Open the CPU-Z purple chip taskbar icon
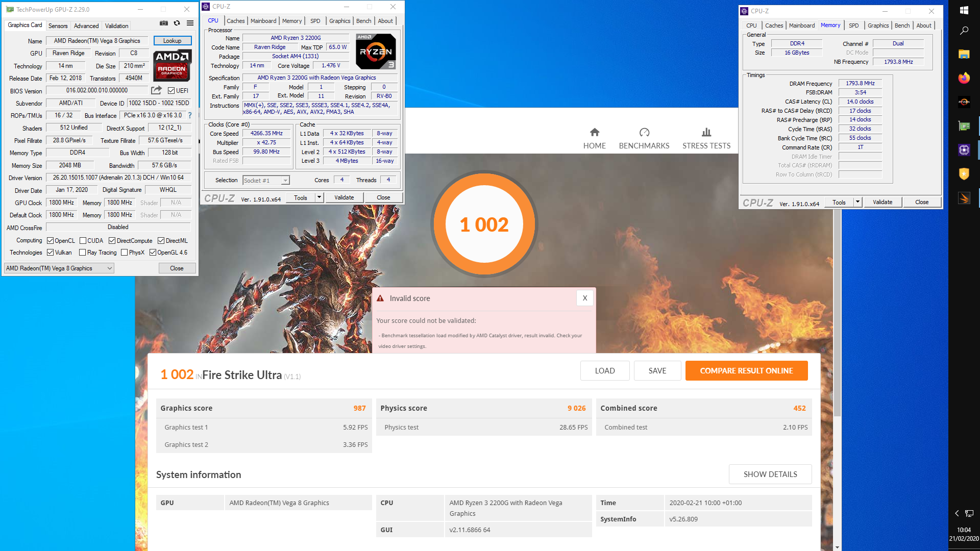980x551 pixels. [964, 150]
